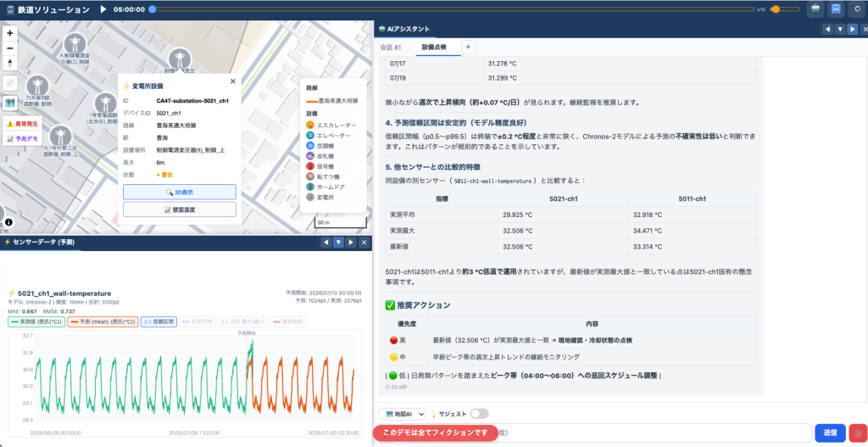Close the センサーデータ panel
Viewport: 868px width, 447px height.
(364, 243)
